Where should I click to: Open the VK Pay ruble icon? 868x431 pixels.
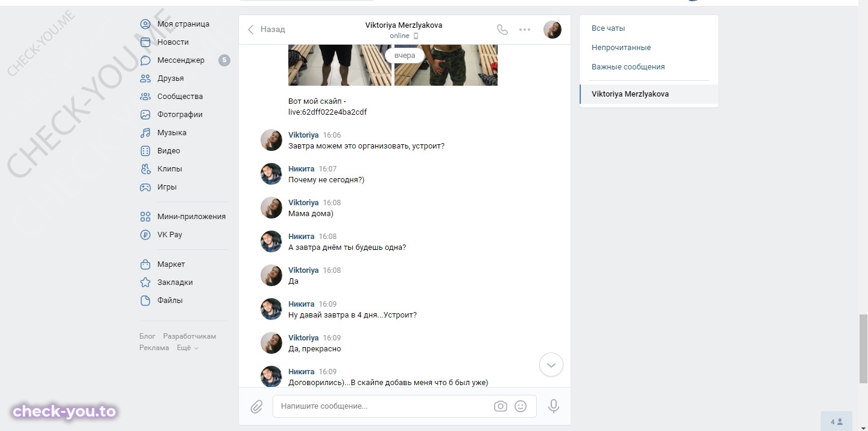[x=145, y=235]
